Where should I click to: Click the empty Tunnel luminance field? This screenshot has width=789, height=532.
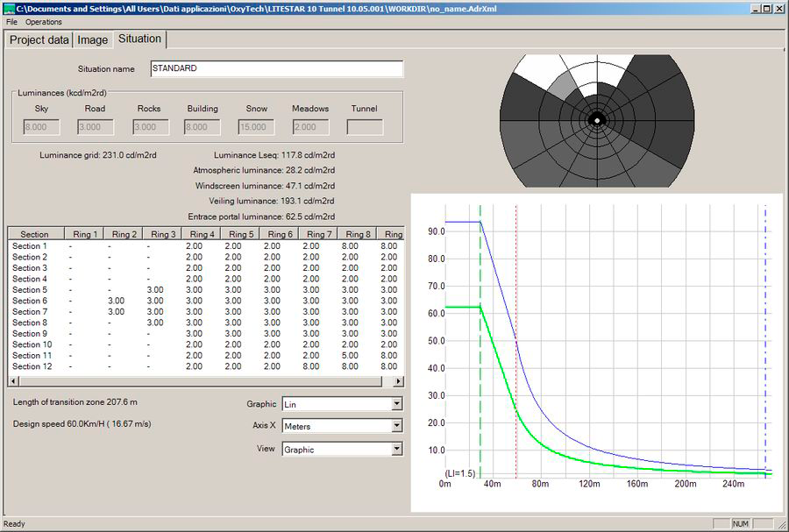click(365, 127)
